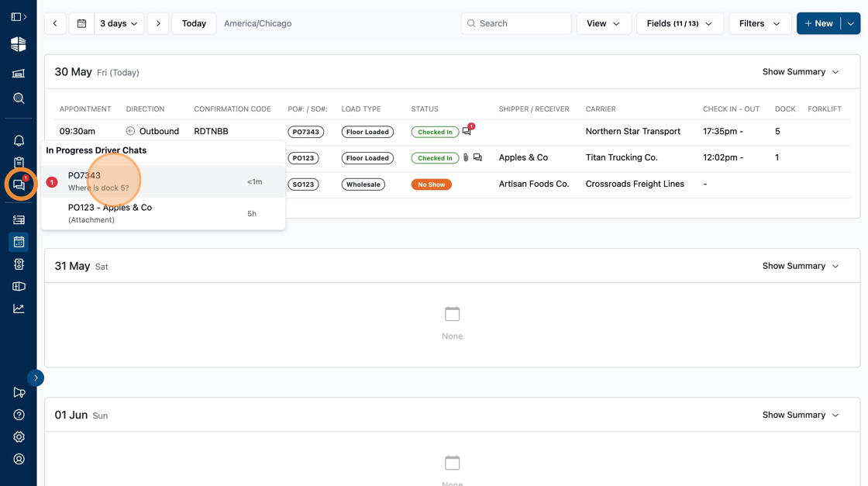The height and width of the screenshot is (486, 868).
Task: Click Floor Loaded pill on PO123 row
Action: (x=367, y=158)
